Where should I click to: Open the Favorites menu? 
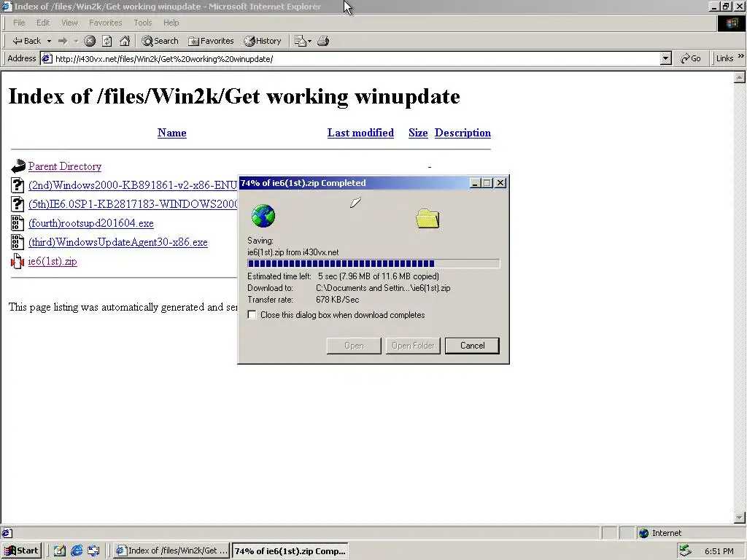click(105, 23)
